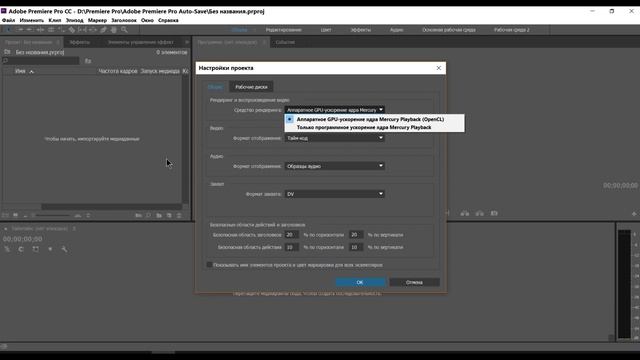Image resolution: width=640 pixels, height=360 pixels.
Task: Open the Маркер menu
Action: [x=97, y=20]
